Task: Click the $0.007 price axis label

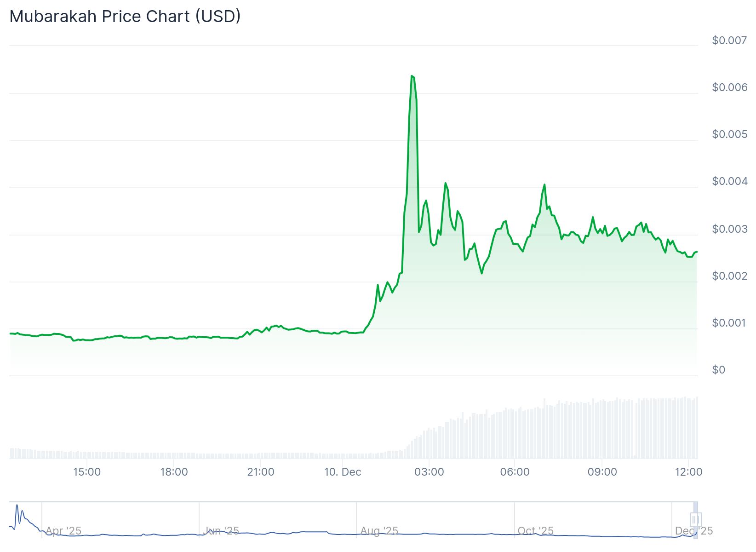Action: [x=729, y=40]
